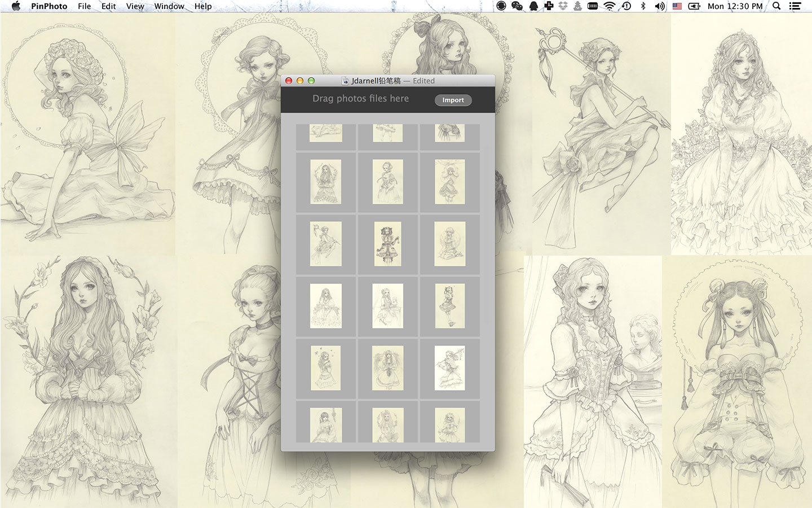Zoom the window with green button
This screenshot has height=508, width=812.
click(x=311, y=81)
